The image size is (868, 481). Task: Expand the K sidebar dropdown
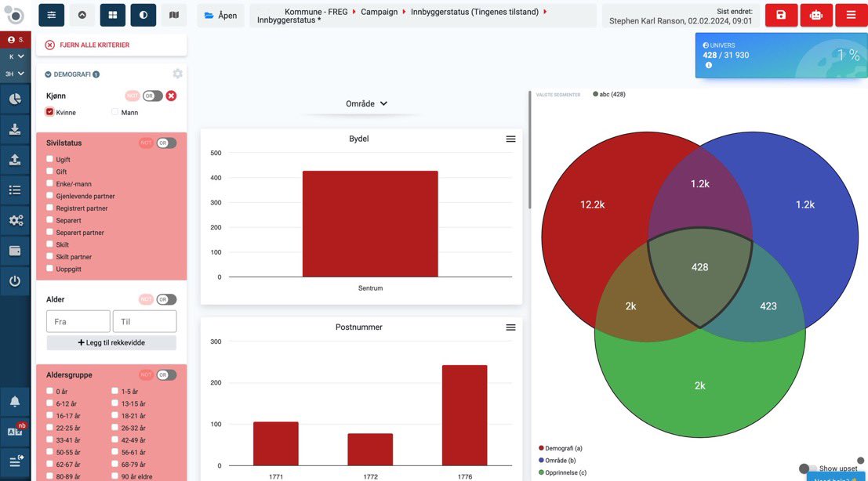(x=16, y=56)
